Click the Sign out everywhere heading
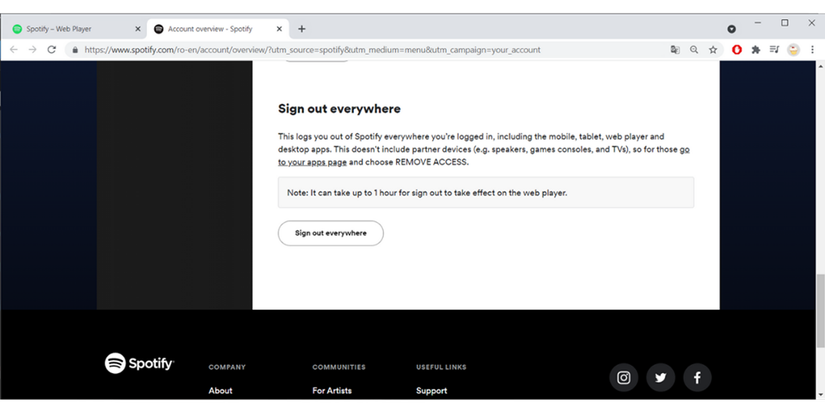 click(x=339, y=108)
